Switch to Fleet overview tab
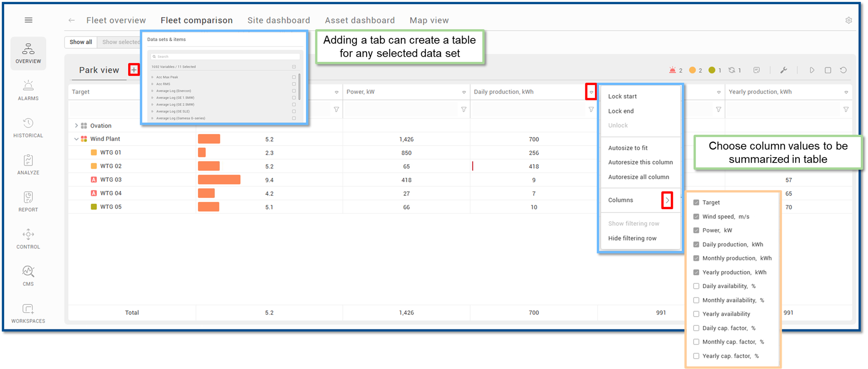Viewport: 868px width, 369px height. [116, 20]
